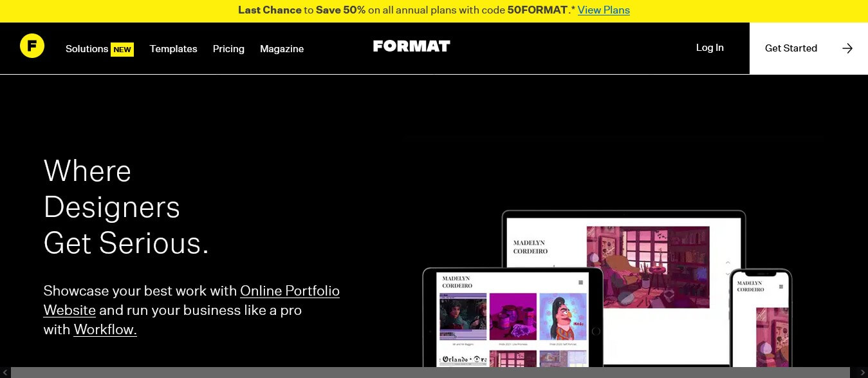Screen dimensions: 868x378
Task: Follow the Workflow link
Action: click(x=106, y=330)
